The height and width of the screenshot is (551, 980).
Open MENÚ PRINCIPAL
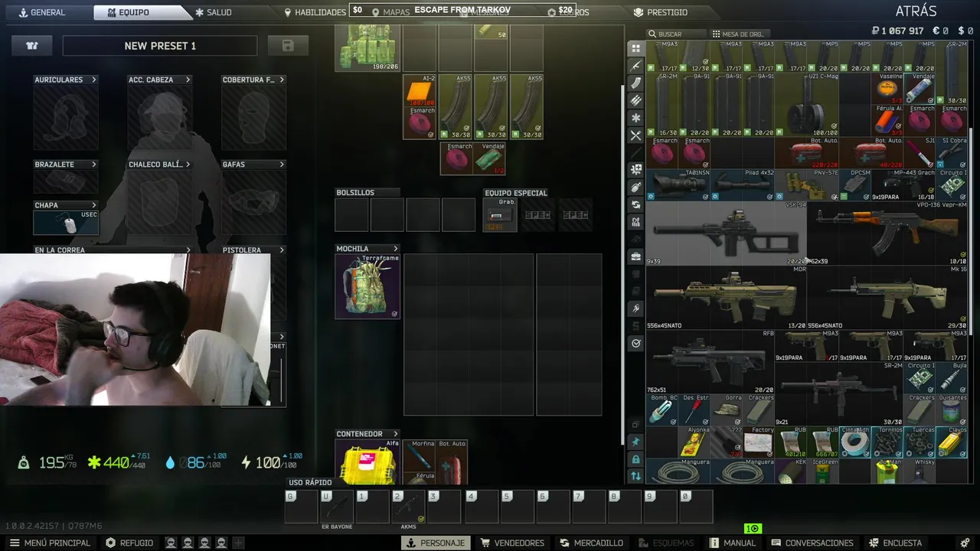pos(50,543)
